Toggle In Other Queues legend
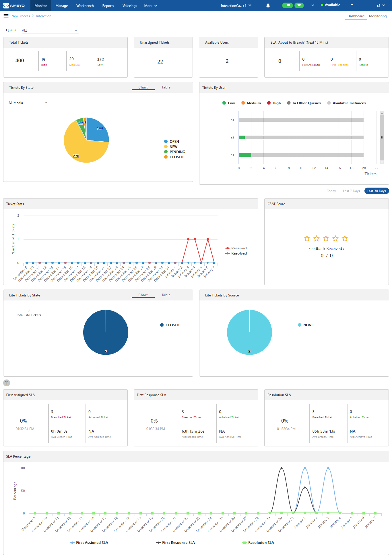Image resolution: width=392 pixels, height=555 pixels. 304,103
